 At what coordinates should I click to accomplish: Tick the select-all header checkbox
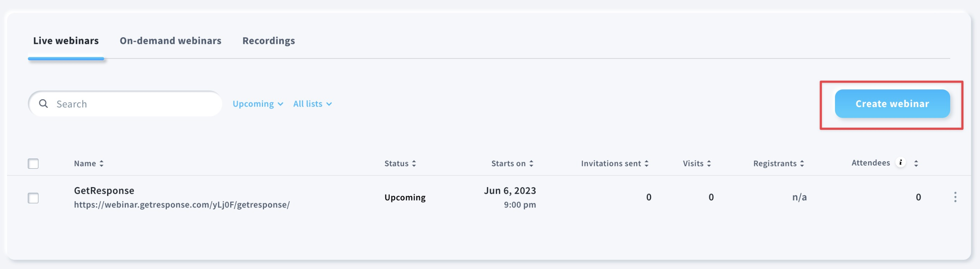pyautogui.click(x=33, y=164)
